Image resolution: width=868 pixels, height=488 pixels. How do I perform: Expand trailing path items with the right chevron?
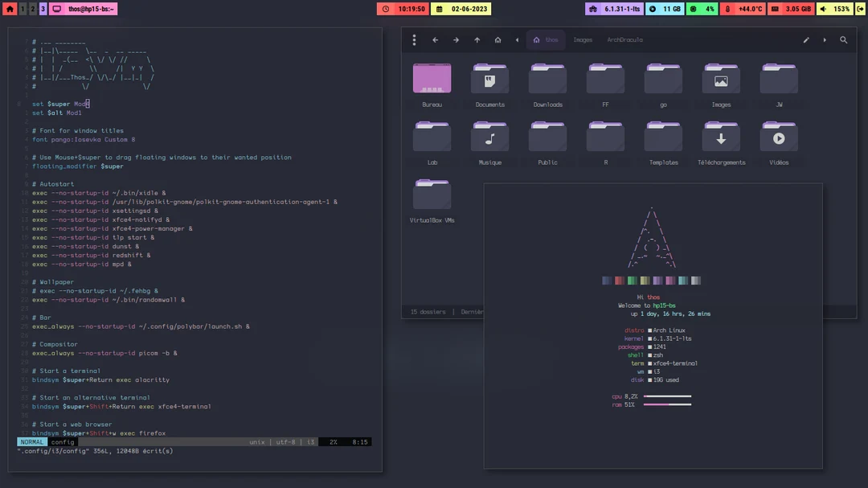click(824, 39)
